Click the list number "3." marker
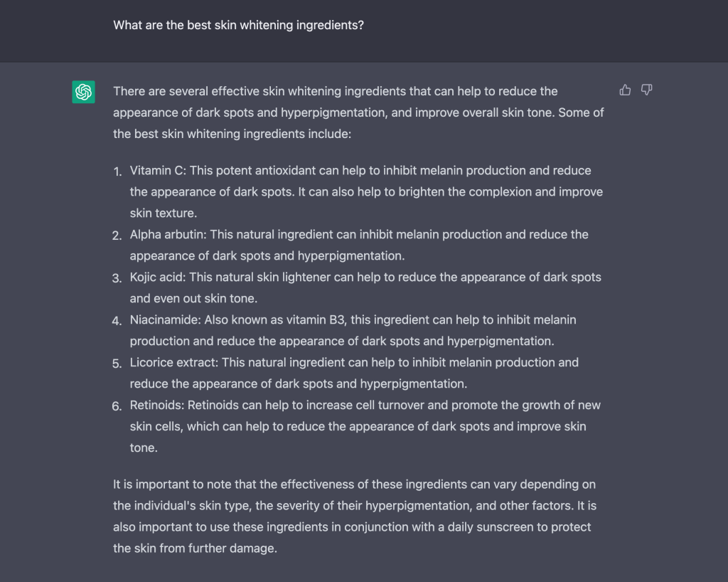728x582 pixels. 117,278
